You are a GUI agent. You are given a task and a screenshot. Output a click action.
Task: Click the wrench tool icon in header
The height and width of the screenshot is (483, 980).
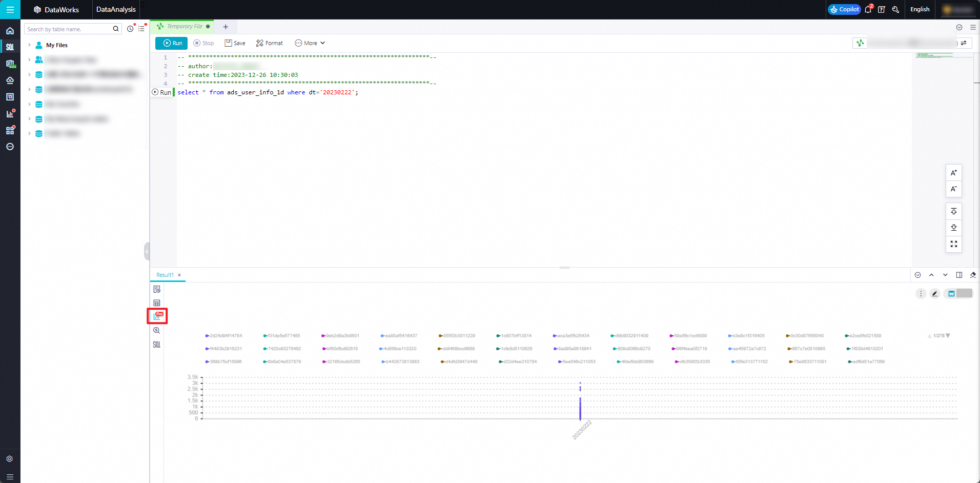click(x=895, y=9)
